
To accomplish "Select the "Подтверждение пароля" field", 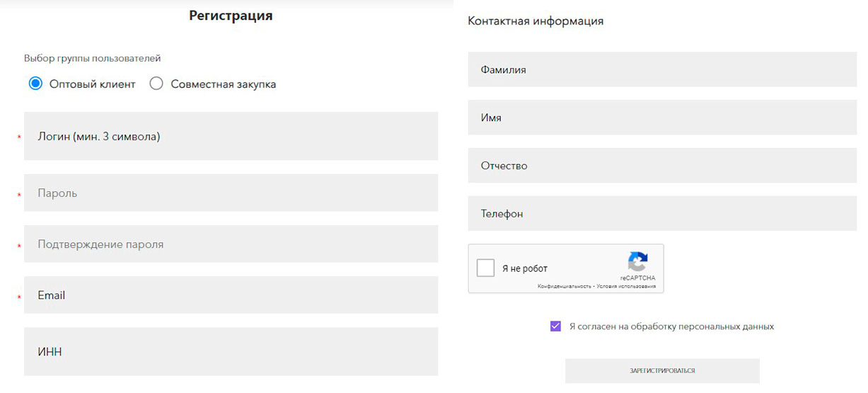I will tap(231, 244).
